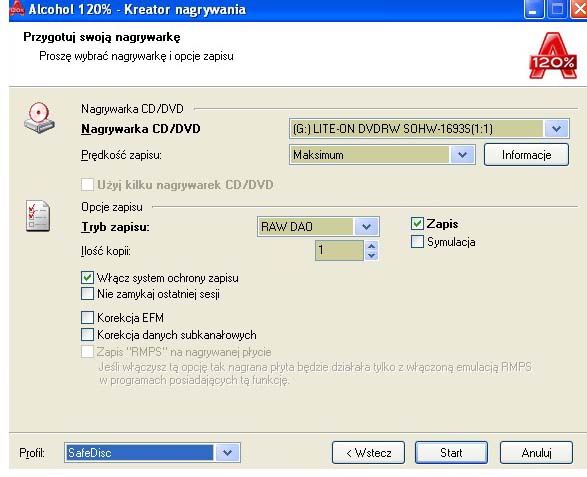Click the write options checklist icon
Viewport: 587px width, 477px height.
[x=37, y=216]
